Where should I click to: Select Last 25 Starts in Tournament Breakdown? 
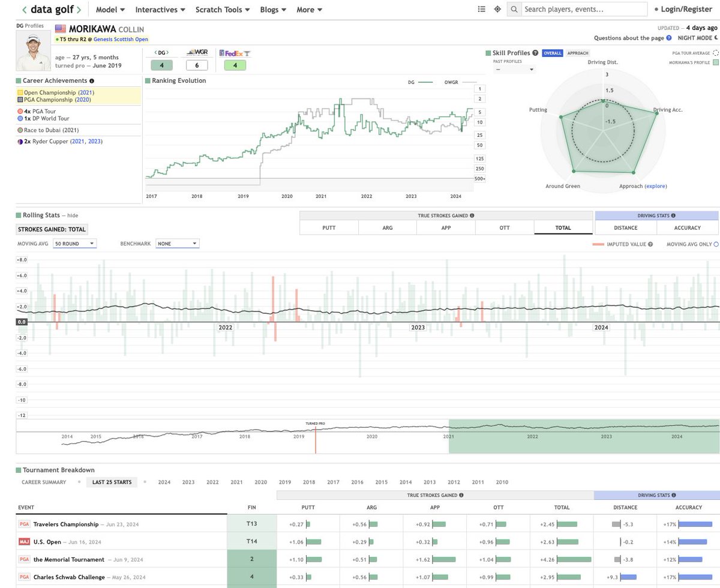(x=112, y=482)
